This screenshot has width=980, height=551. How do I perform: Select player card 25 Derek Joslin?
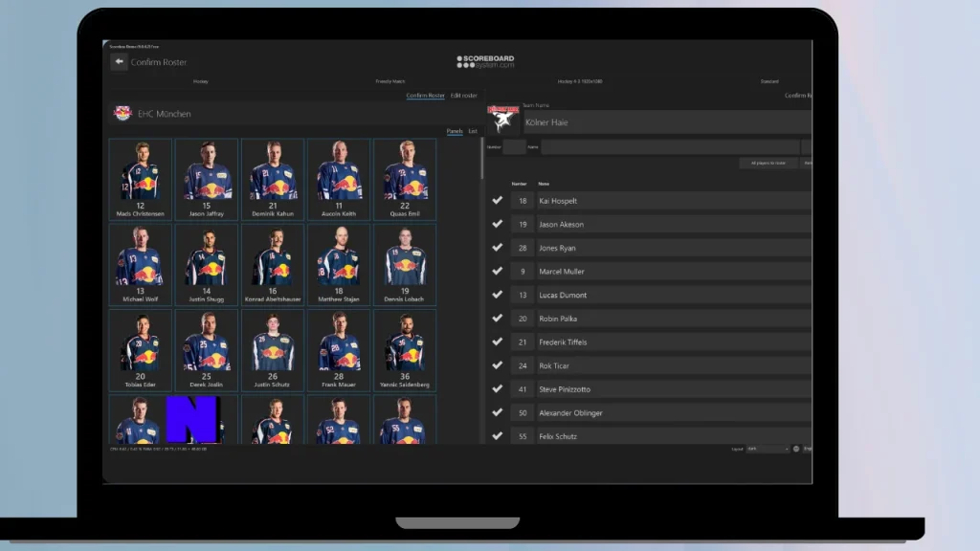pyautogui.click(x=207, y=350)
